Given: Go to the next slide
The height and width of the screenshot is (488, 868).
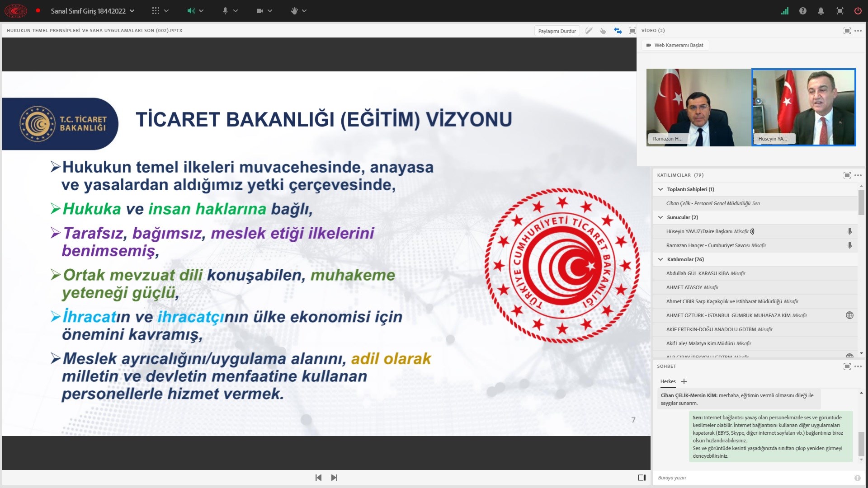Looking at the screenshot, I should (x=334, y=478).
